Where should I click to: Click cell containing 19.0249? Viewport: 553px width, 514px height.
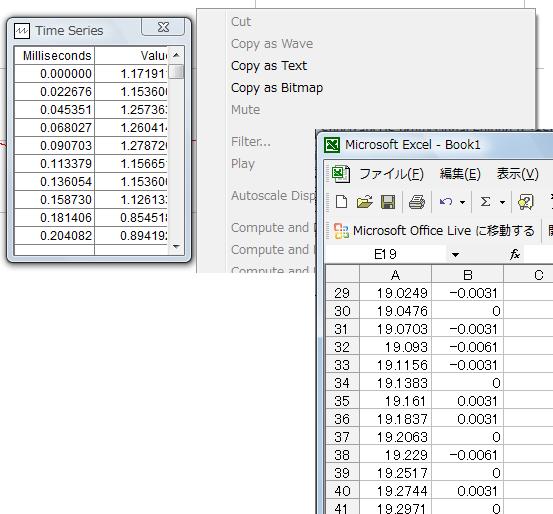395,293
